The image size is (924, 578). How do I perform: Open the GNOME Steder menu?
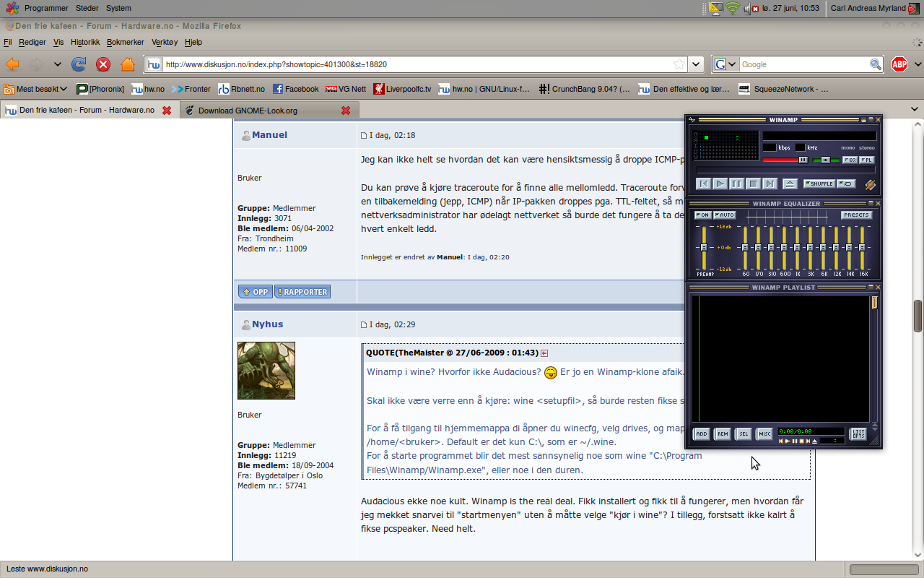click(x=87, y=8)
